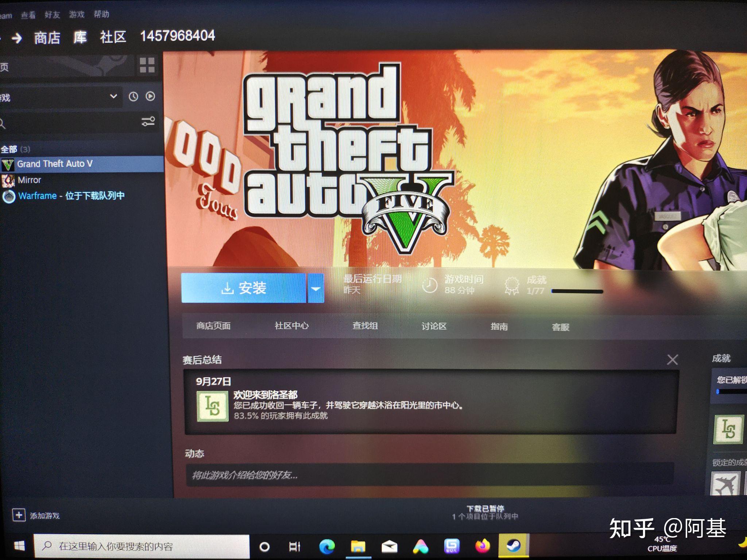This screenshot has width=747, height=560.
Task: Open 社区中心 community hub link
Action: point(291,326)
